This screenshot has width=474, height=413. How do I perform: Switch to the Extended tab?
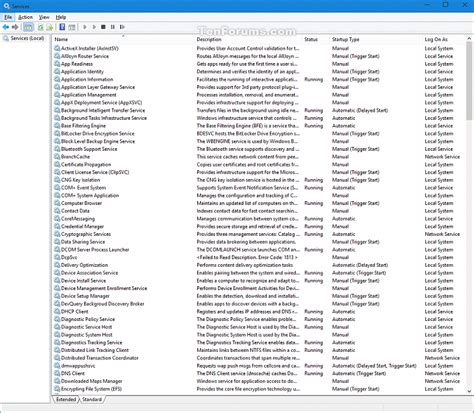(x=66, y=399)
